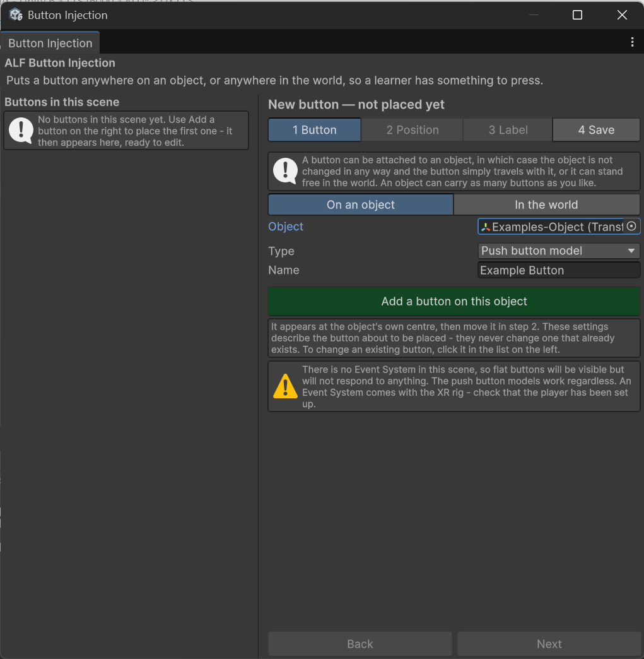
Task: Click the Transform icon in Object field
Action: click(x=486, y=227)
